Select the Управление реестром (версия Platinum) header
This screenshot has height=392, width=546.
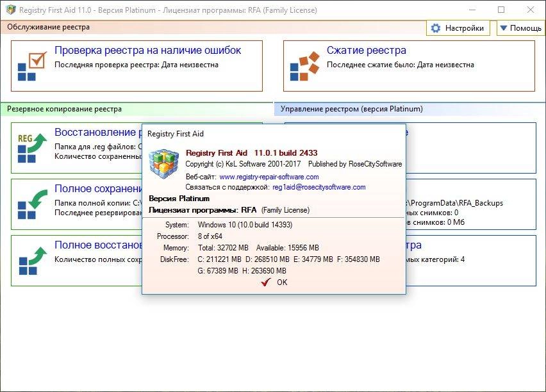pos(352,109)
